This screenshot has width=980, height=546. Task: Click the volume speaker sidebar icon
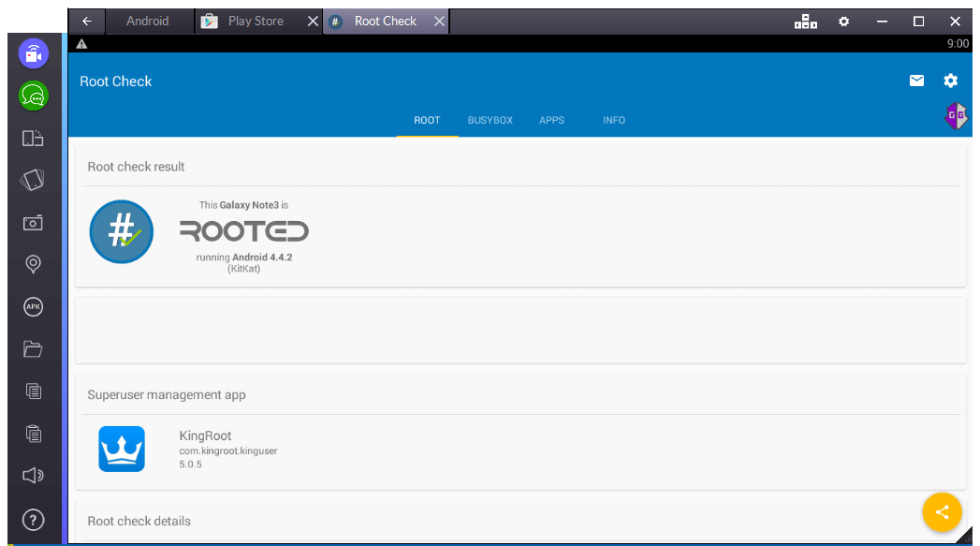tap(33, 476)
